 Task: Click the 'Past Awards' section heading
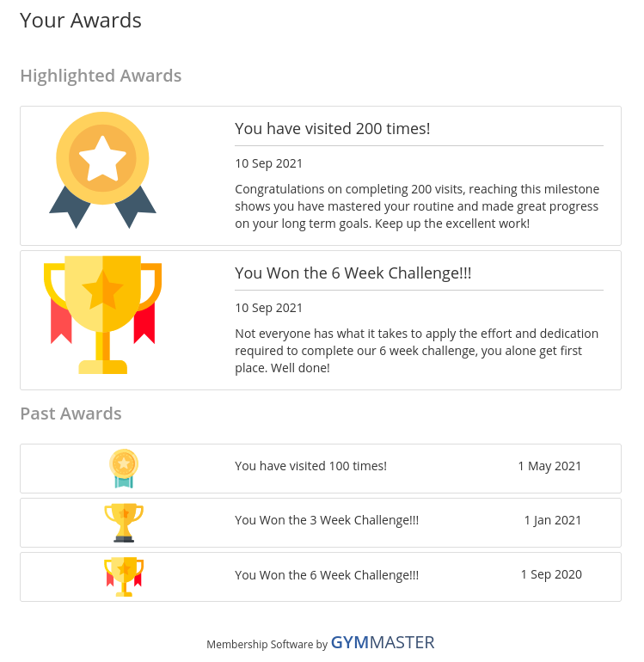click(x=71, y=414)
